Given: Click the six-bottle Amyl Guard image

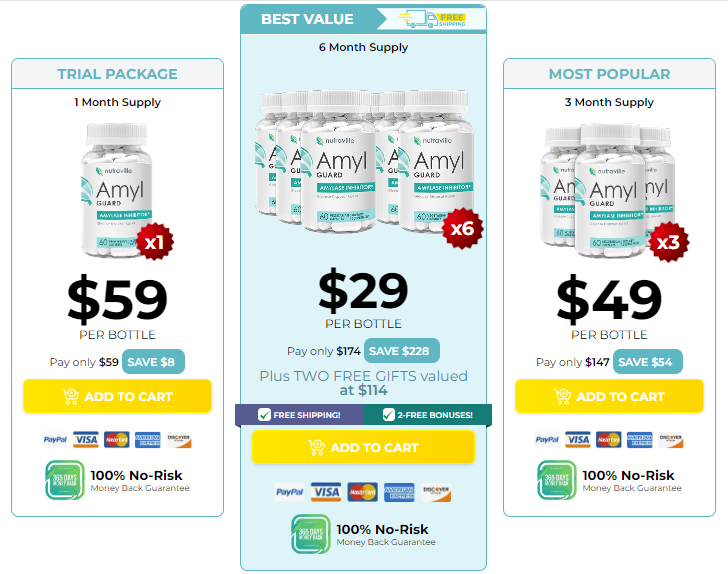Looking at the screenshot, I should tap(364, 162).
